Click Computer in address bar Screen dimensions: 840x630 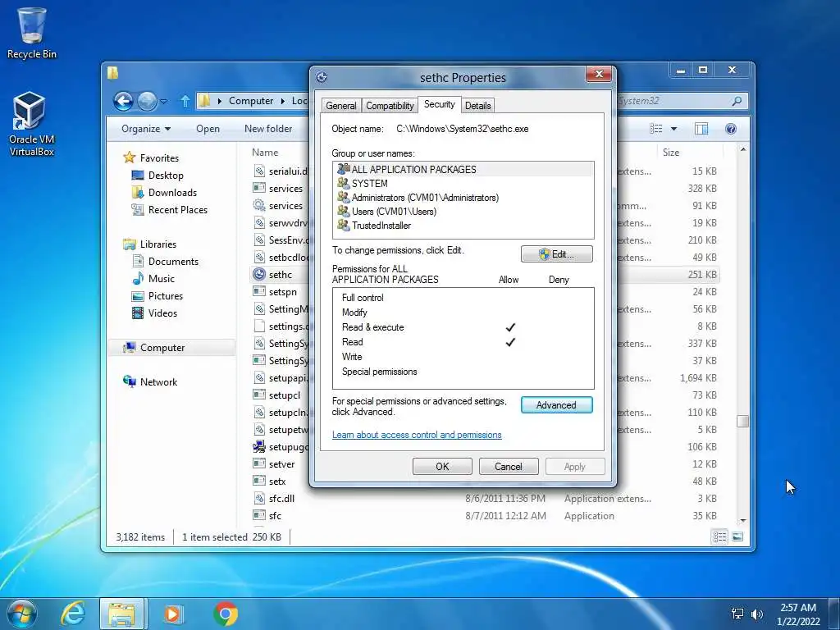[251, 101]
